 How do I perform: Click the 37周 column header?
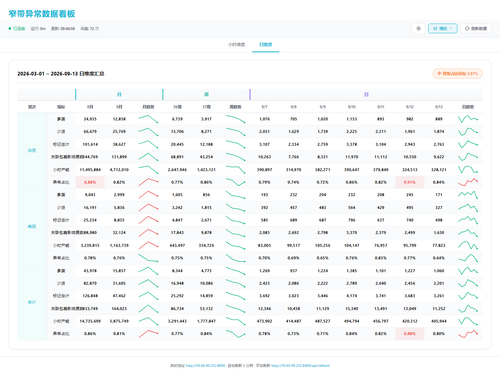pyautogui.click(x=206, y=107)
